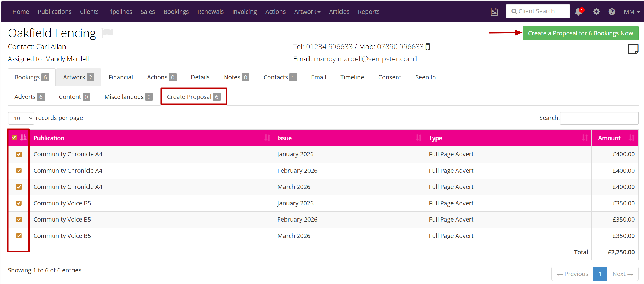Sort by the Type column arrows
Image resolution: width=644 pixels, height=284 pixels.
(585, 138)
